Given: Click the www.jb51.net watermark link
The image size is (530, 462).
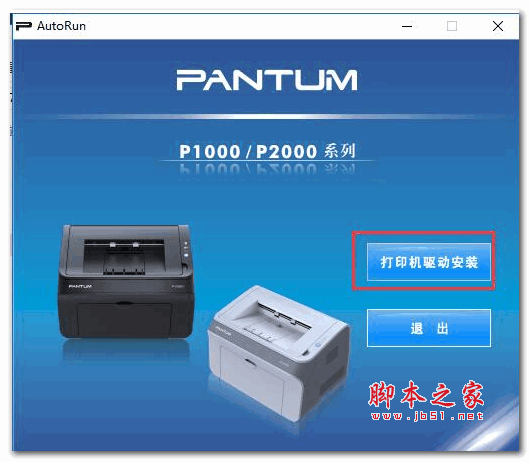Looking at the screenshot, I should pyautogui.click(x=427, y=416).
